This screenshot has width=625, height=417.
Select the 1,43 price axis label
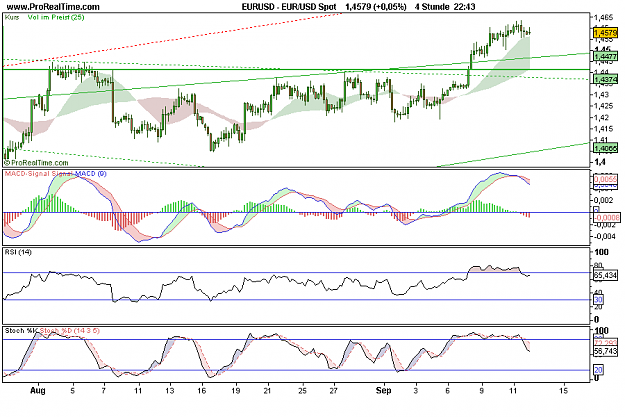pos(601,94)
